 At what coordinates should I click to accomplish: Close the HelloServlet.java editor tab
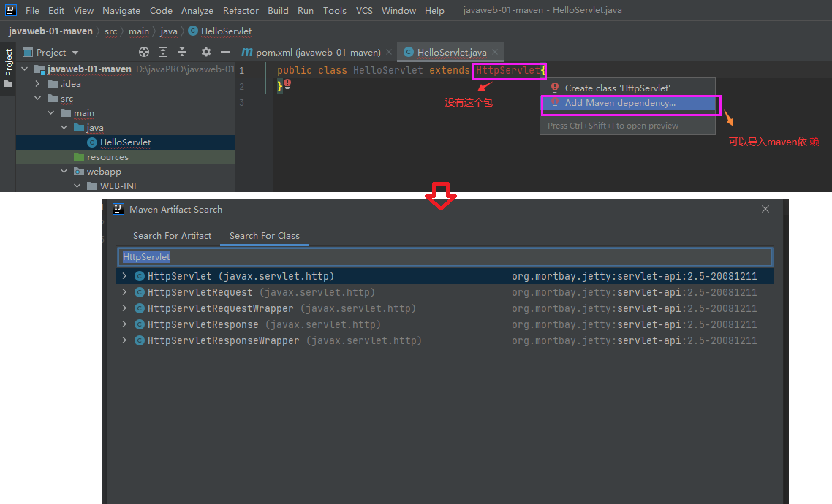click(495, 52)
